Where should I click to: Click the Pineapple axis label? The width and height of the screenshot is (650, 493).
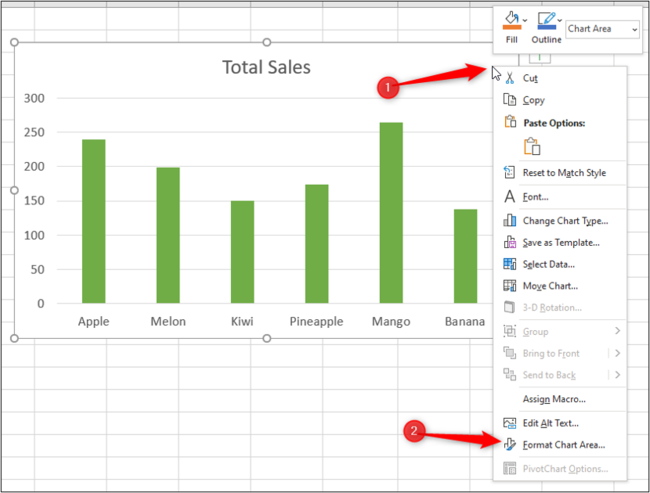pos(317,322)
